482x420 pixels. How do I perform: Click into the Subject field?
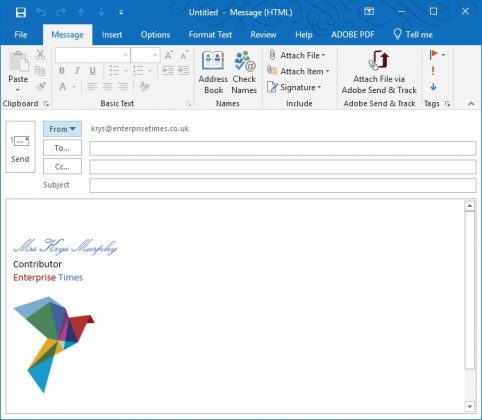point(283,186)
